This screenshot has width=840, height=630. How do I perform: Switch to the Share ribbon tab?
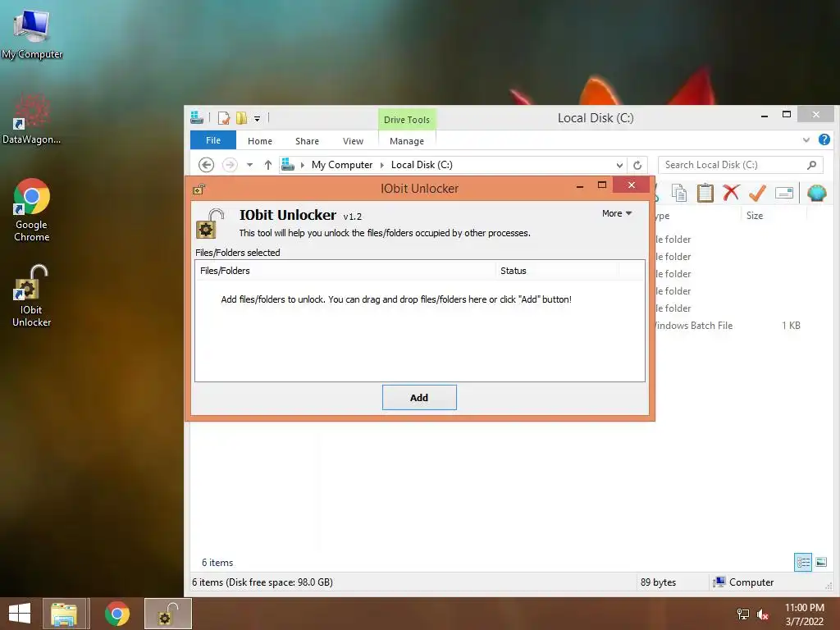pyautogui.click(x=307, y=141)
